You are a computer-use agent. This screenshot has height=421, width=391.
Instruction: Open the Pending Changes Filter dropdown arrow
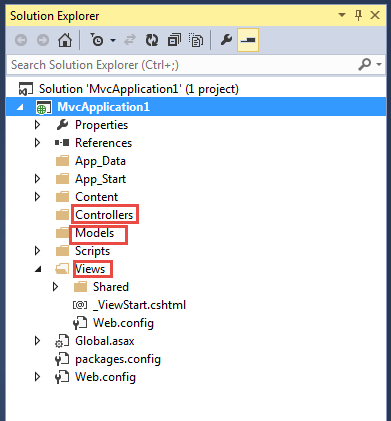(x=113, y=41)
